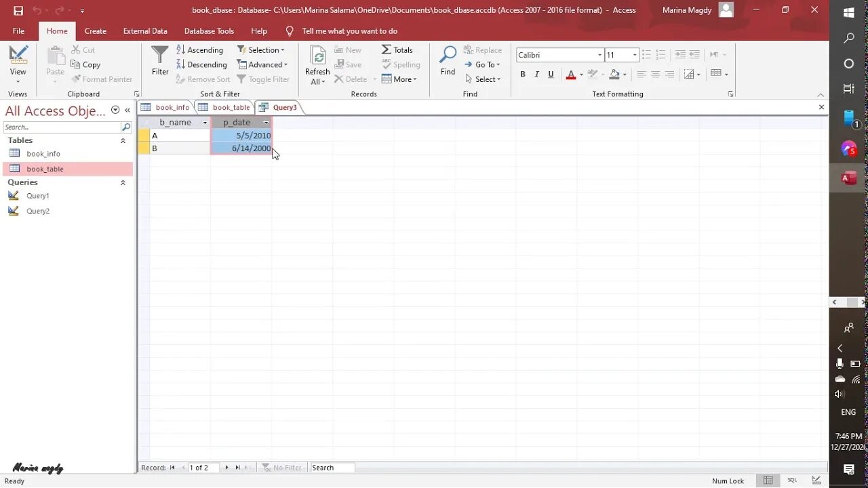Apply Italic formatting

coord(536,75)
